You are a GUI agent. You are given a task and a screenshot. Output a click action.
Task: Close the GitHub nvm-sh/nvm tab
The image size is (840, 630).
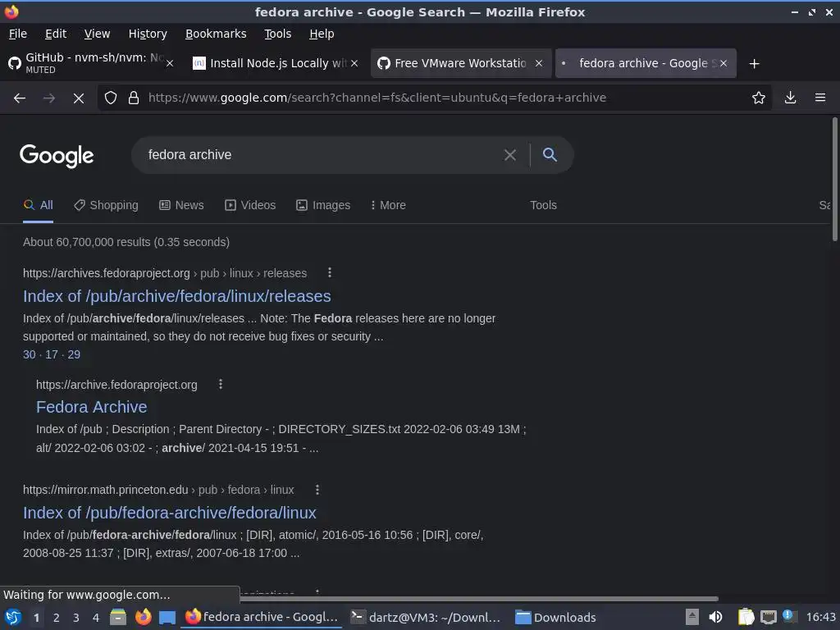pos(170,63)
